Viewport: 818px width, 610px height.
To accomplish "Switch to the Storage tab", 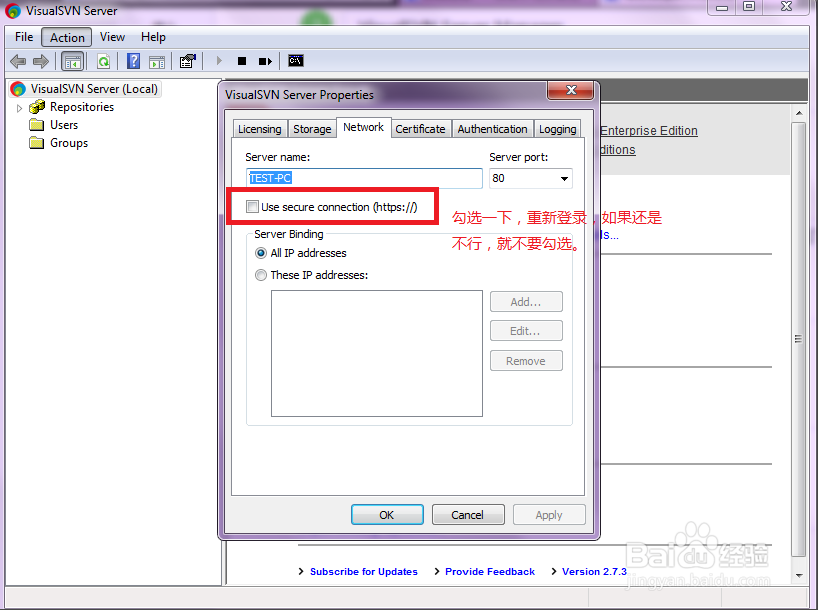I will (x=312, y=129).
